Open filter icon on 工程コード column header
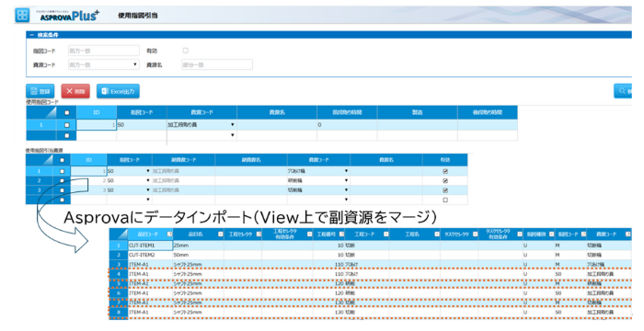 click(x=386, y=234)
